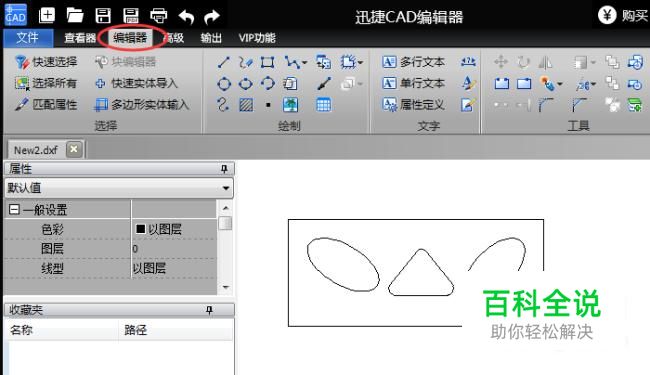The width and height of the screenshot is (650, 375).
Task: Click 多行文本 multiline text button
Action: [x=413, y=62]
